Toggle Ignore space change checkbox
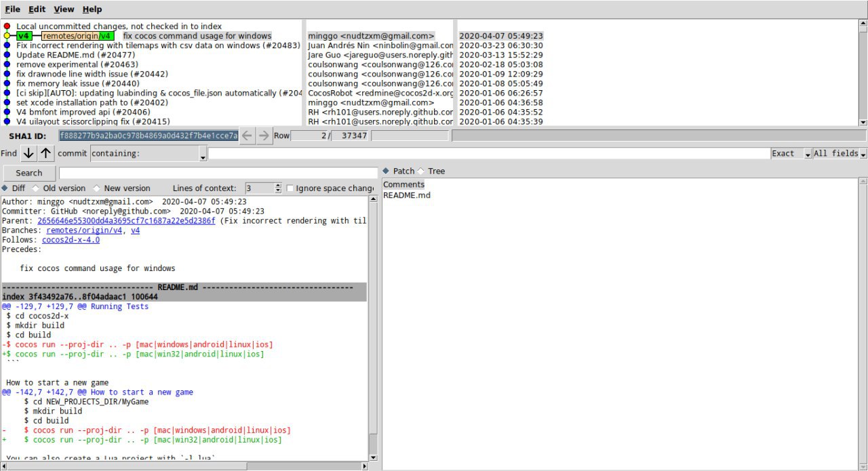 point(290,188)
